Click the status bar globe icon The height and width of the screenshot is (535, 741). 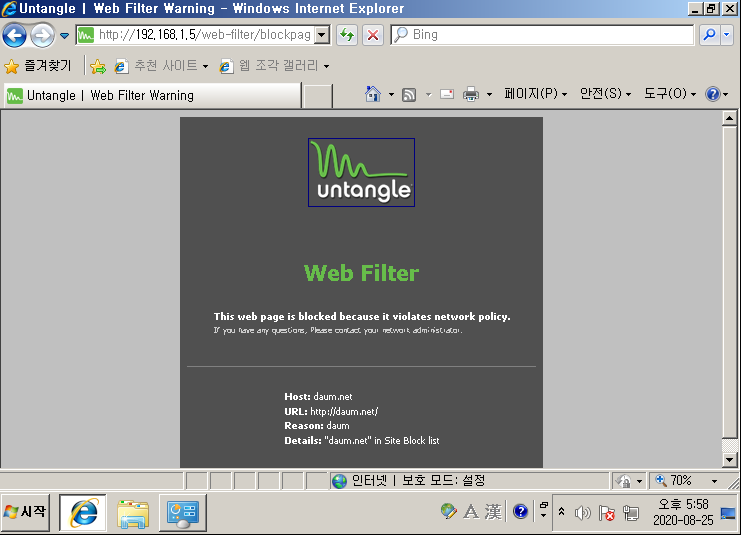tap(339, 481)
